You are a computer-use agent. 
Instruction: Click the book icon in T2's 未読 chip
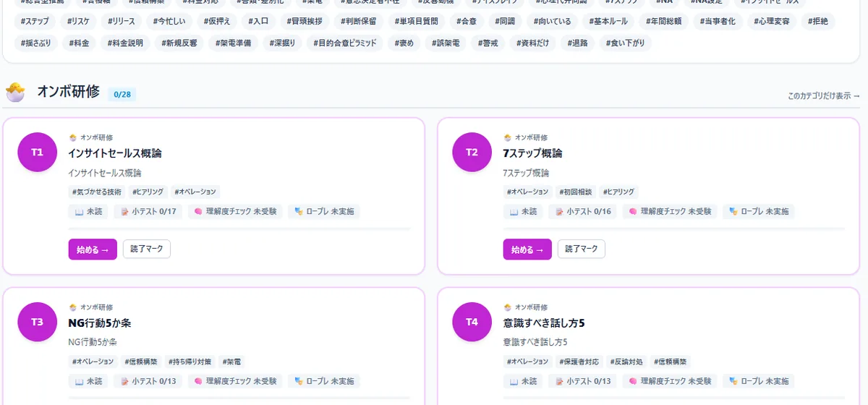click(x=514, y=212)
